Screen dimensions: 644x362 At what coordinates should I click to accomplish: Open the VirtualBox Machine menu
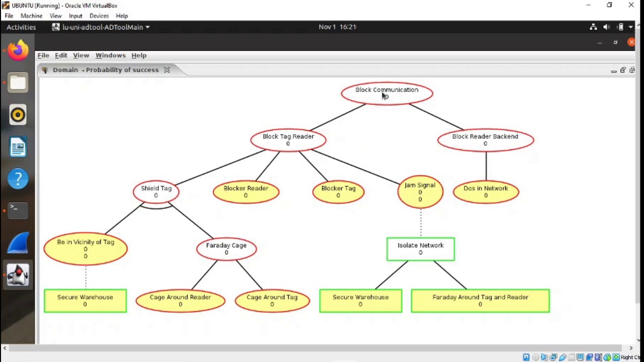click(x=31, y=16)
